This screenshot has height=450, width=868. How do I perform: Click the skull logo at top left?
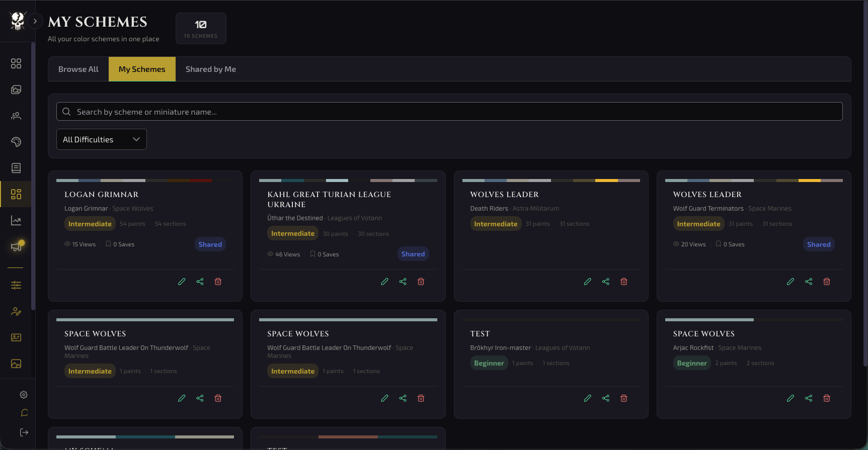18,21
